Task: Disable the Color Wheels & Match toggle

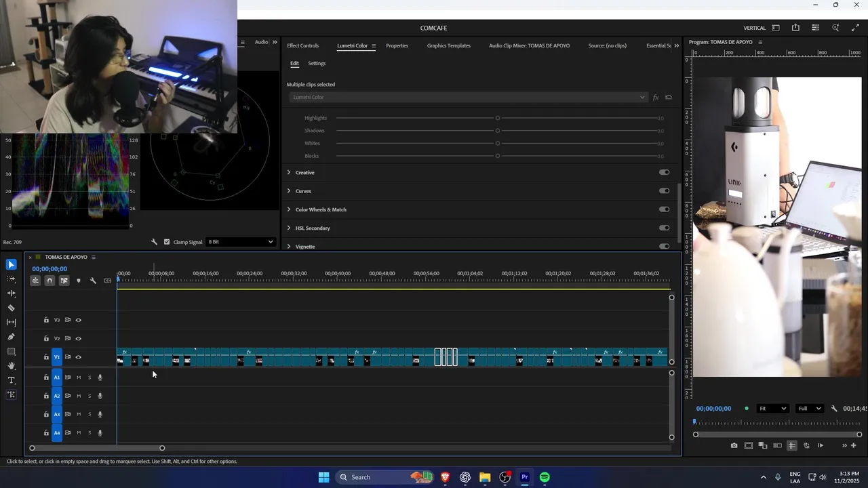Action: click(x=665, y=209)
